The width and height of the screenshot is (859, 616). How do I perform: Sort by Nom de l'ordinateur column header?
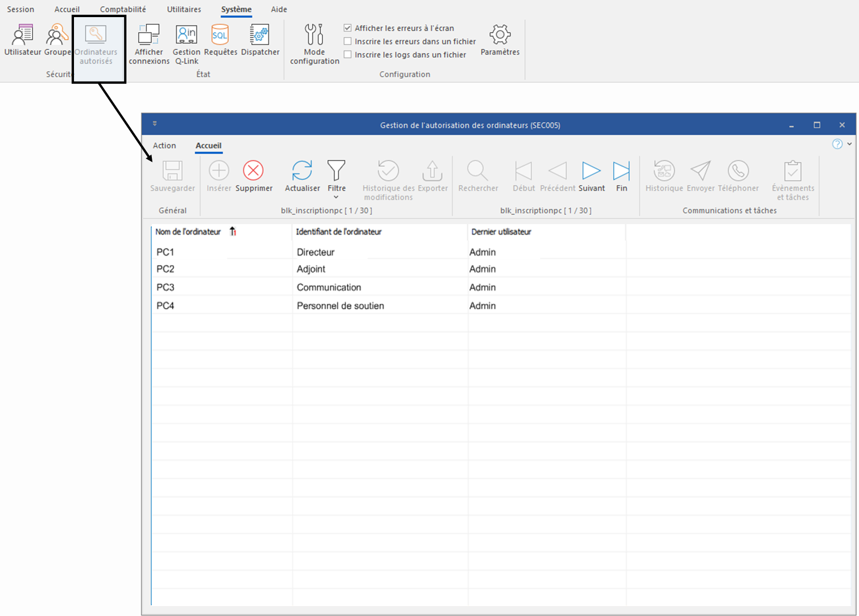pos(188,232)
